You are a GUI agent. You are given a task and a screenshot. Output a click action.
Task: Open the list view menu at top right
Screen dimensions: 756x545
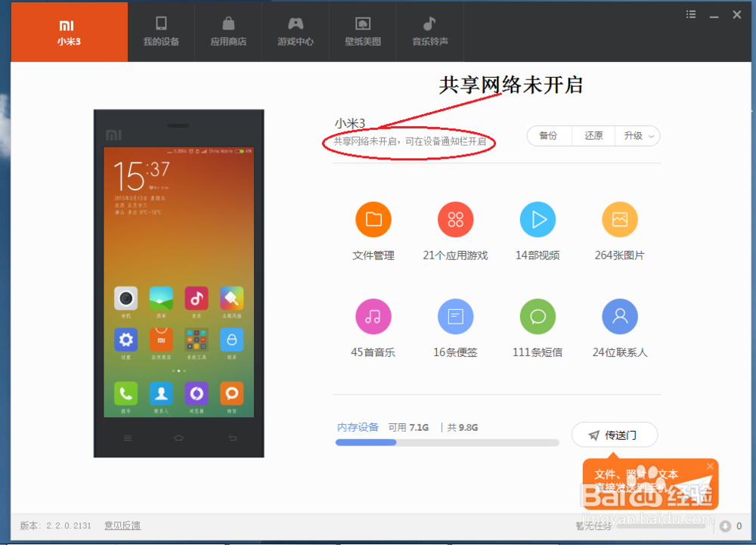(x=689, y=14)
